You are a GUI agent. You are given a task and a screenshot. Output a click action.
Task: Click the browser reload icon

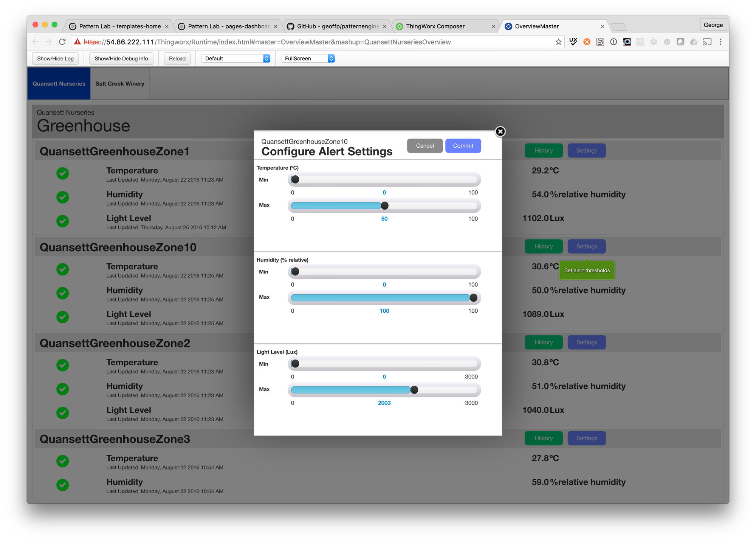tap(62, 42)
